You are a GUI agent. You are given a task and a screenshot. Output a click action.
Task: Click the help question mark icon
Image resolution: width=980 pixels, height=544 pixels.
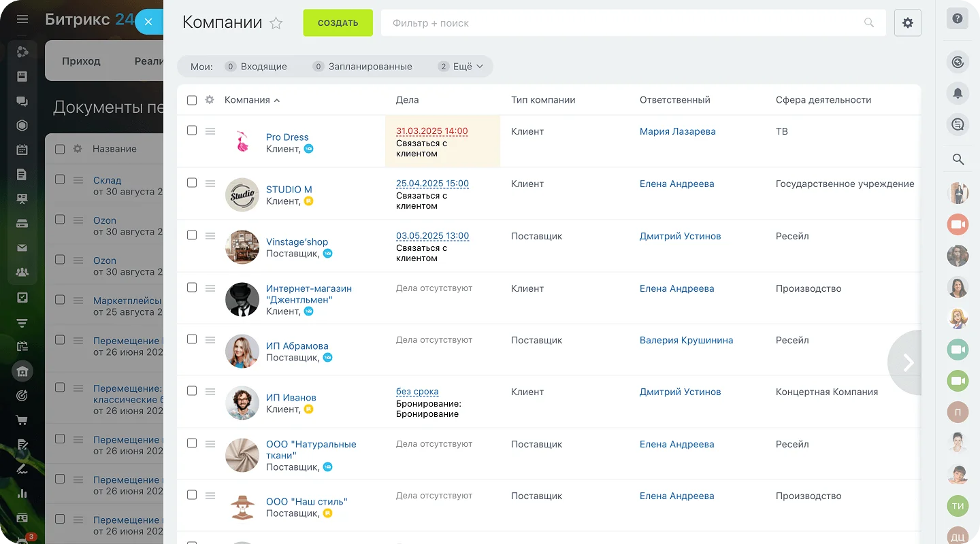click(958, 19)
